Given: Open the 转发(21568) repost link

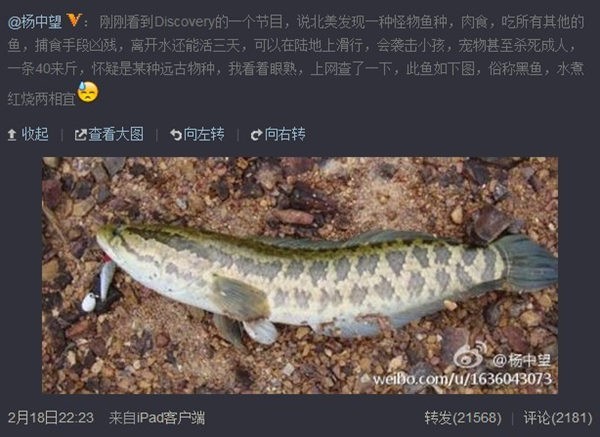Looking at the screenshot, I should click(x=463, y=417).
